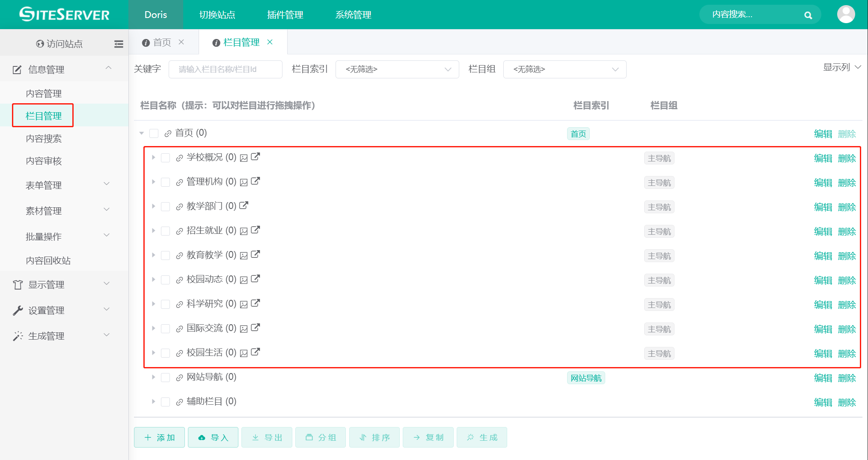Open the user avatar in top right corner
868x460 pixels.
point(846,14)
